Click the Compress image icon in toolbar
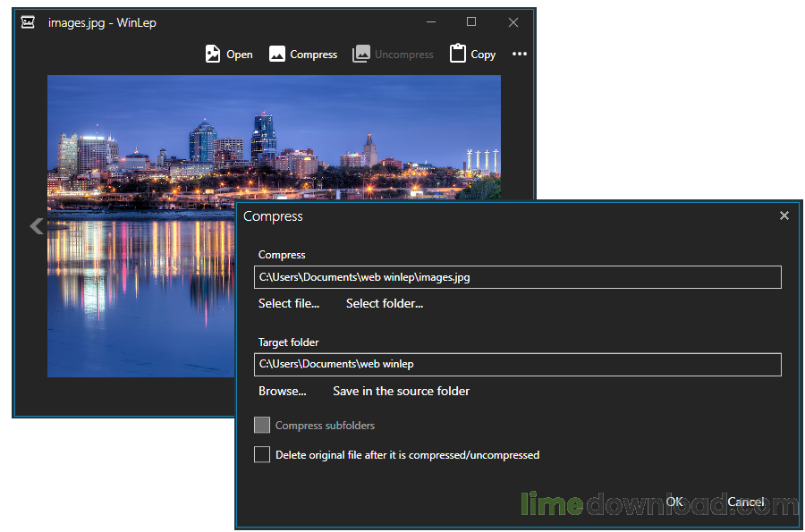This screenshot has width=805, height=532. [x=277, y=55]
